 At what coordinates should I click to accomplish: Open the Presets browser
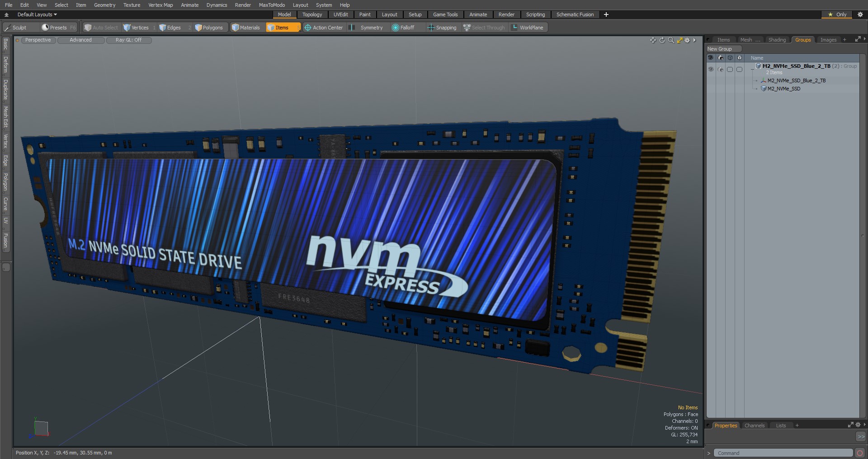point(59,28)
